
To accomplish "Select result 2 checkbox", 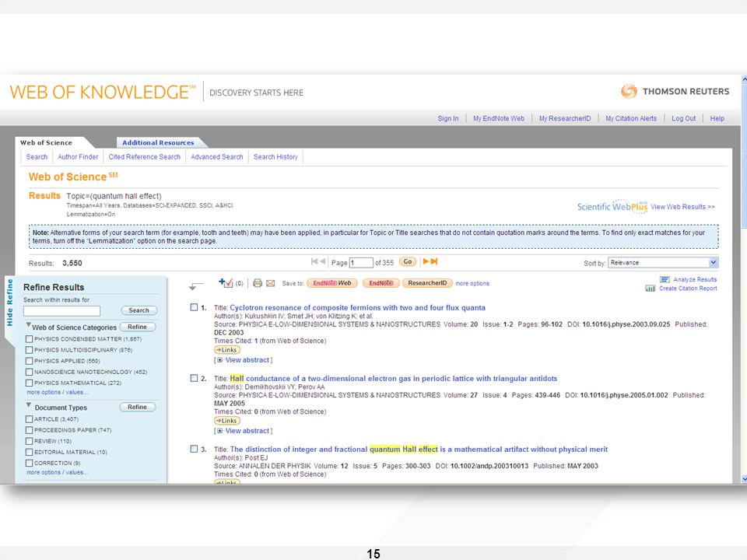I will (194, 378).
